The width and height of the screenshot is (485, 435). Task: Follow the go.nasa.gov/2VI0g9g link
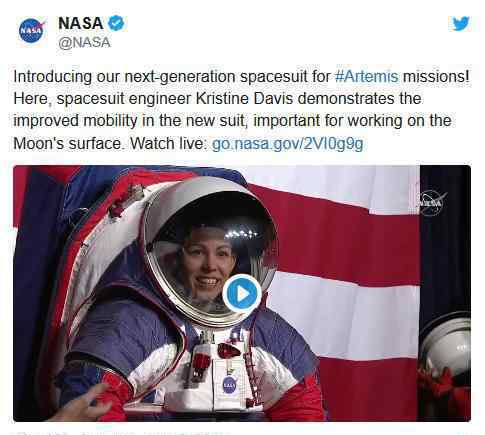pos(288,144)
